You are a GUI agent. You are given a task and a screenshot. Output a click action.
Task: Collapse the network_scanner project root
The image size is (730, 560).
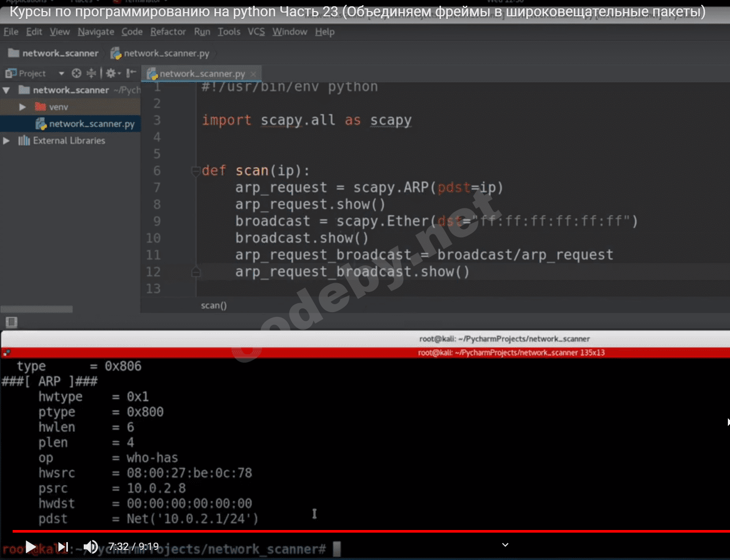point(7,90)
